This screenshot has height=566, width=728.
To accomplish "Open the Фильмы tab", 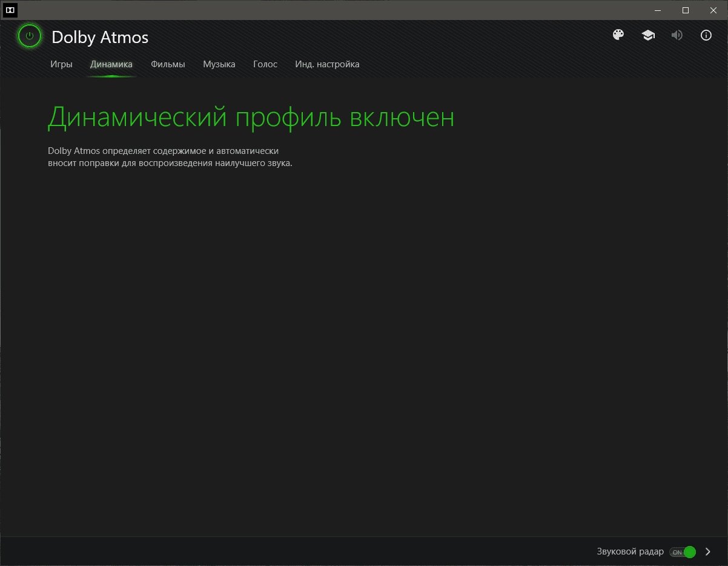I will click(x=168, y=64).
